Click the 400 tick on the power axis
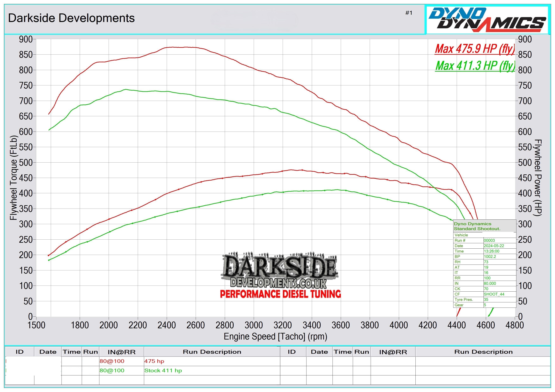Viewport: 555px width, 392px height. click(525, 193)
